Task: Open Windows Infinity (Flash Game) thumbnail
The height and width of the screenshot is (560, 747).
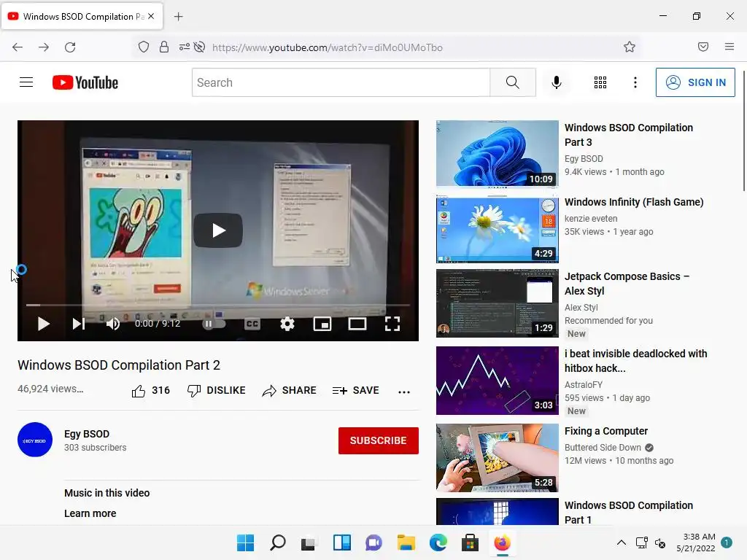Action: [x=497, y=228]
